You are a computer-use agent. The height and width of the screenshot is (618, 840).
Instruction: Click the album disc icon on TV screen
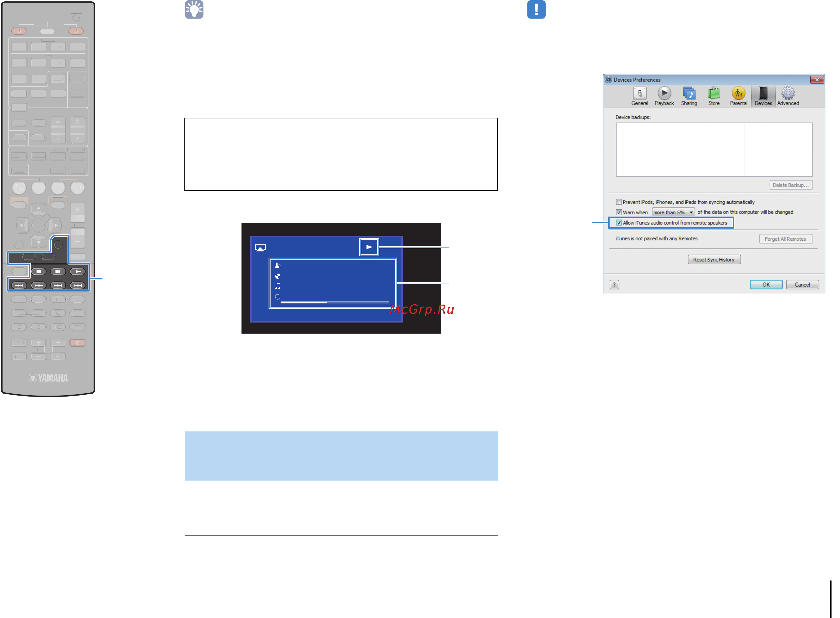point(278,276)
